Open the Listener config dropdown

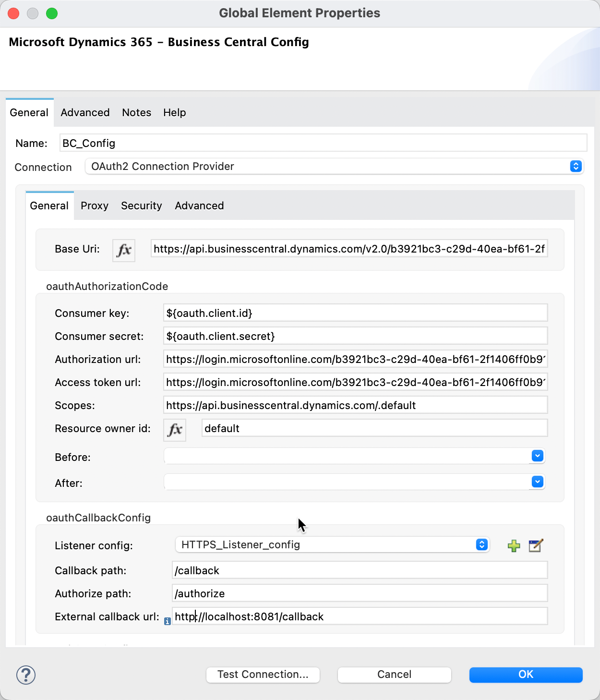point(332,545)
